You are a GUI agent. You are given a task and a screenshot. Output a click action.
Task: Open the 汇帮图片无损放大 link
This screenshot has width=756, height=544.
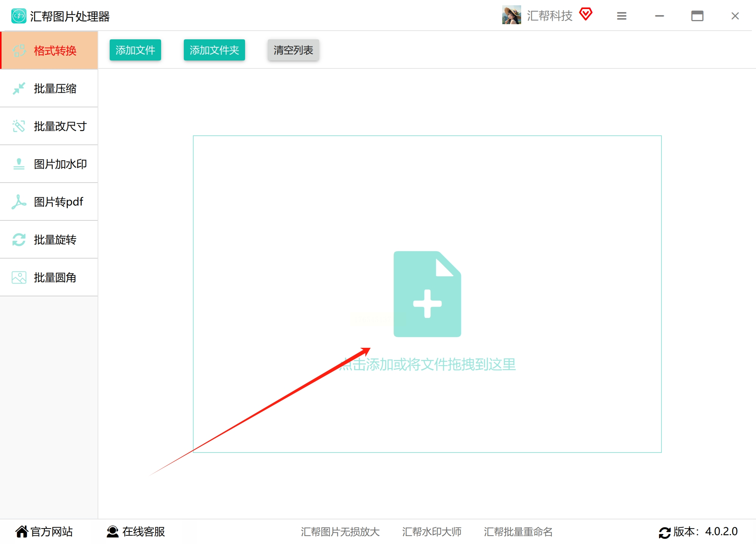pos(340,532)
